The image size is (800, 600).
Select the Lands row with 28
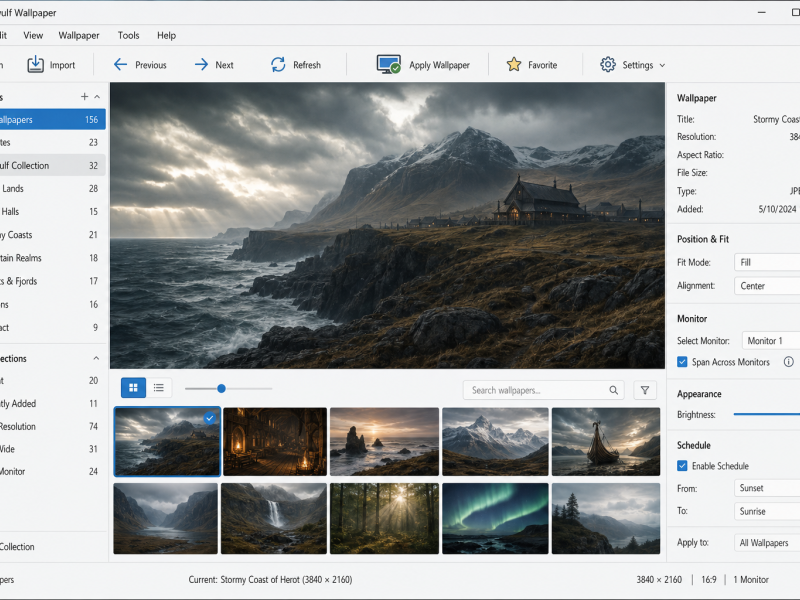[x=52, y=188]
